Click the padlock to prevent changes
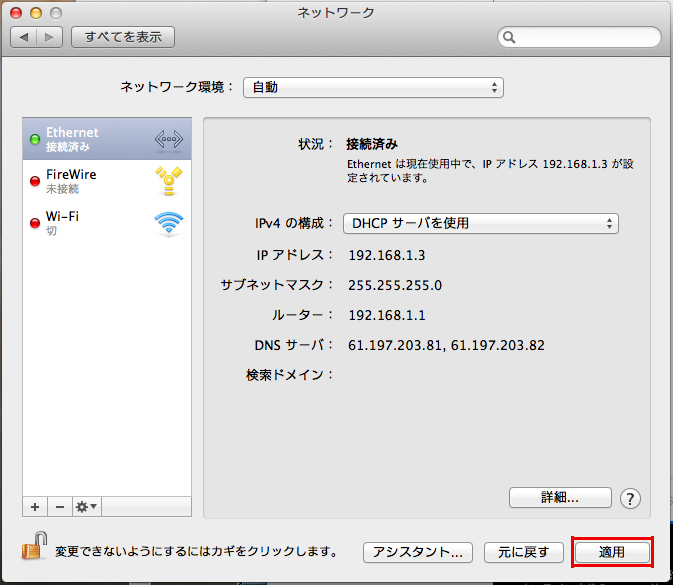Image resolution: width=673 pixels, height=585 pixels. pos(34,546)
